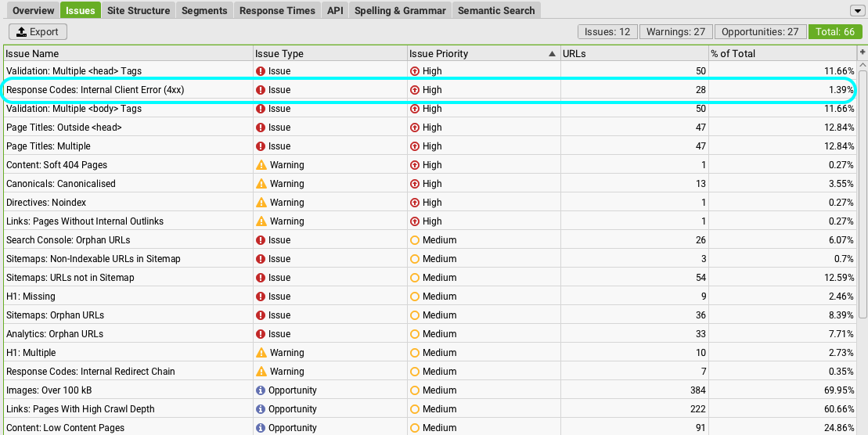The width and height of the screenshot is (868, 435).
Task: Click issue icon on Page Titles: Outside <head> row
Action: click(261, 128)
